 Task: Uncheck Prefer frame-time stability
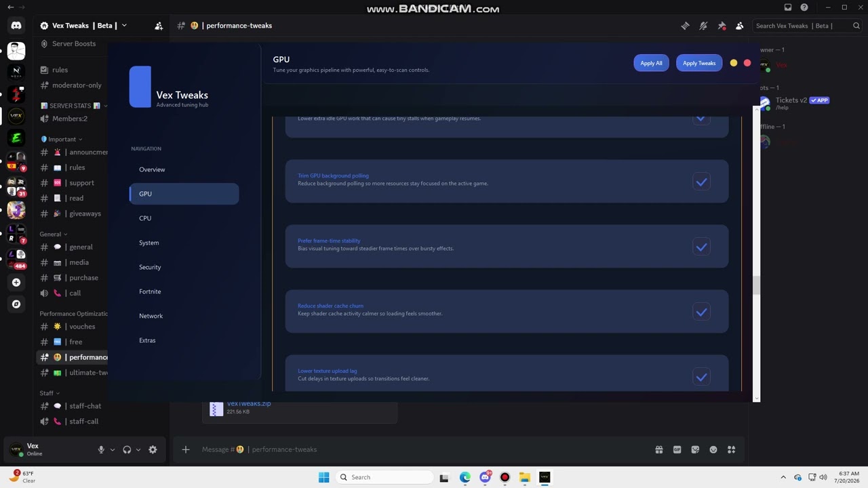701,247
